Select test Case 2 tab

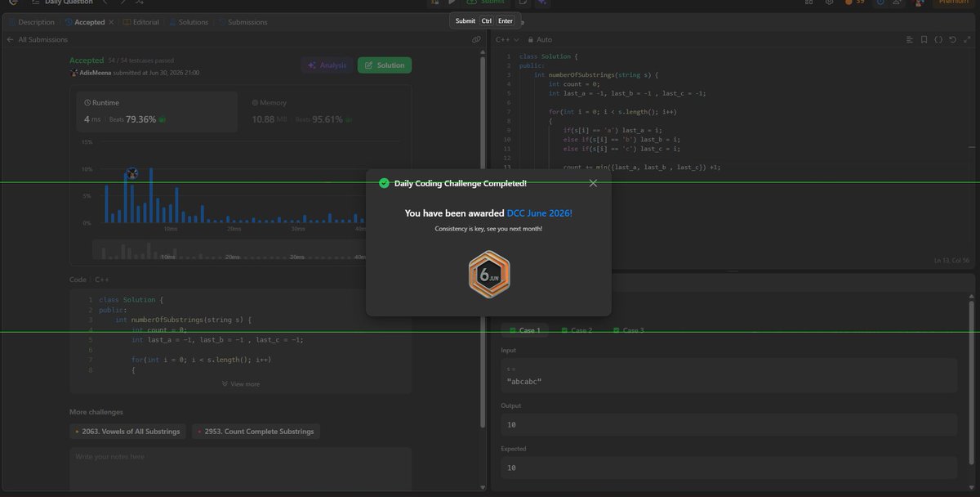(577, 330)
